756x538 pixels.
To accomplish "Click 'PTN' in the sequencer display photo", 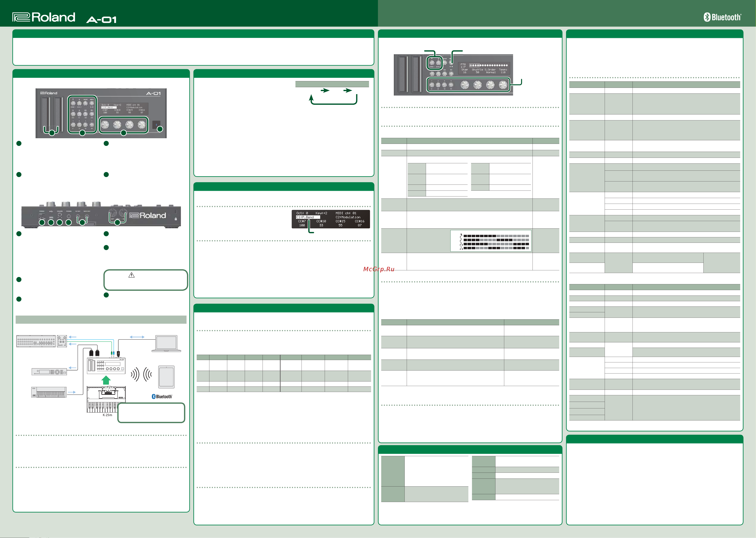I will click(x=463, y=65).
